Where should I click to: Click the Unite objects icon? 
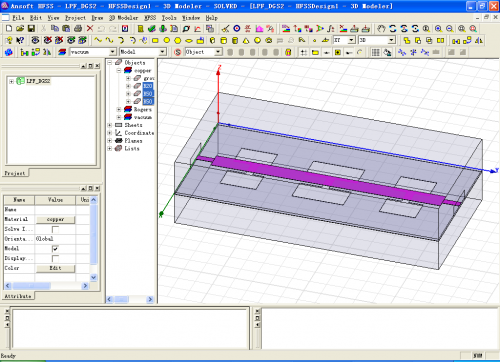pos(407,40)
